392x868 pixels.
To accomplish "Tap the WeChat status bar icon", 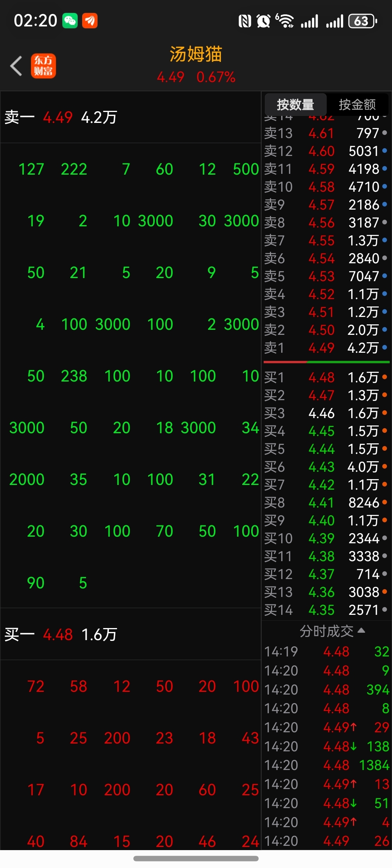I will click(x=70, y=21).
